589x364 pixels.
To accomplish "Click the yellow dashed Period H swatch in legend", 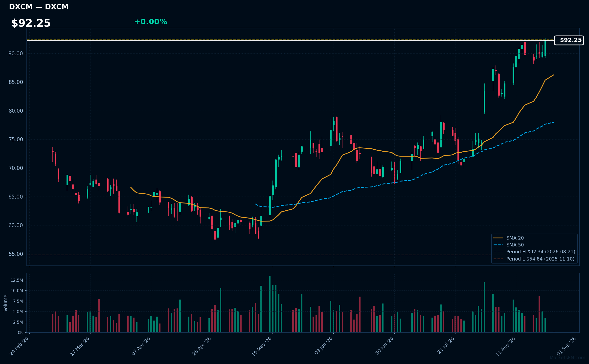I will [x=498, y=252].
